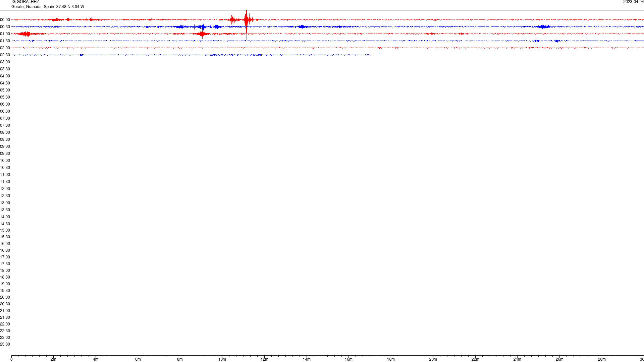Select the 8m axis tick label

[x=180, y=359]
